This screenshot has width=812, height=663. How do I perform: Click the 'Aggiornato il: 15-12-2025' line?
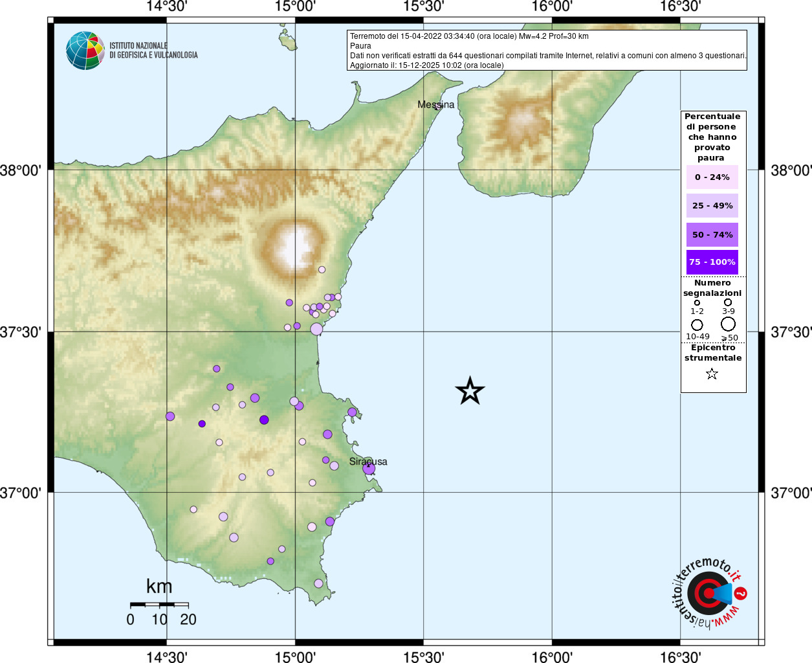point(426,65)
